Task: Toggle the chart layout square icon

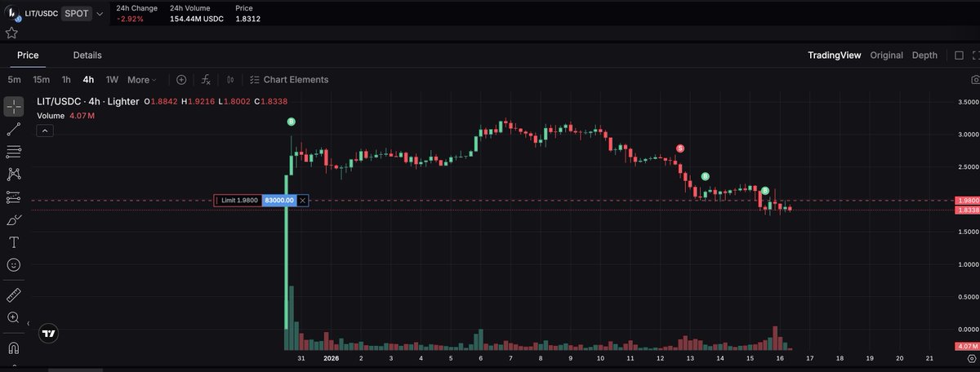Action: [x=959, y=55]
